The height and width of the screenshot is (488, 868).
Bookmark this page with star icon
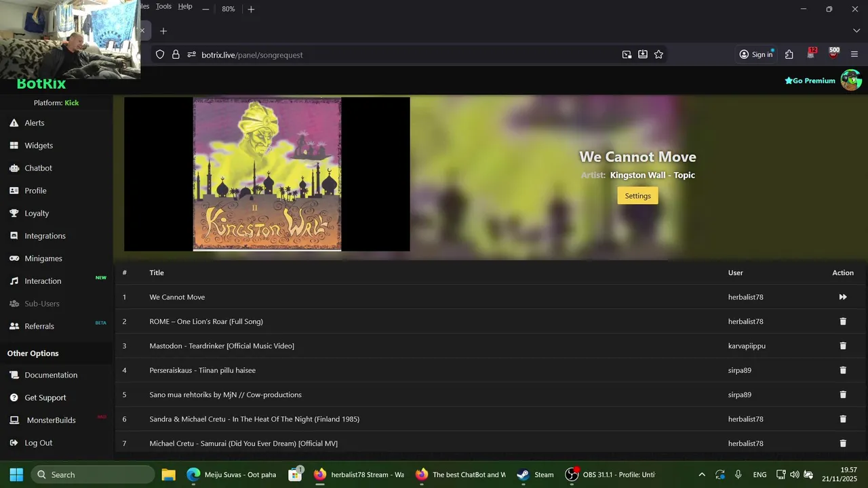pyautogui.click(x=658, y=55)
